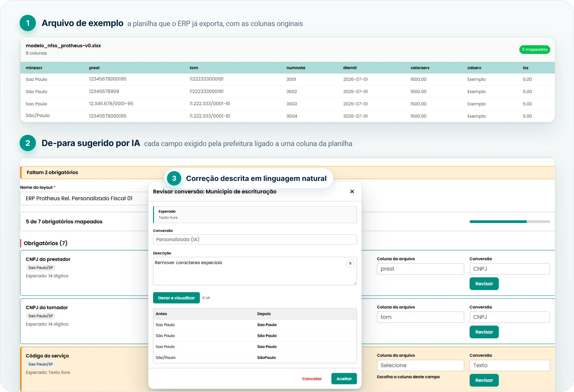Click the minescr column header

[x=34, y=68]
